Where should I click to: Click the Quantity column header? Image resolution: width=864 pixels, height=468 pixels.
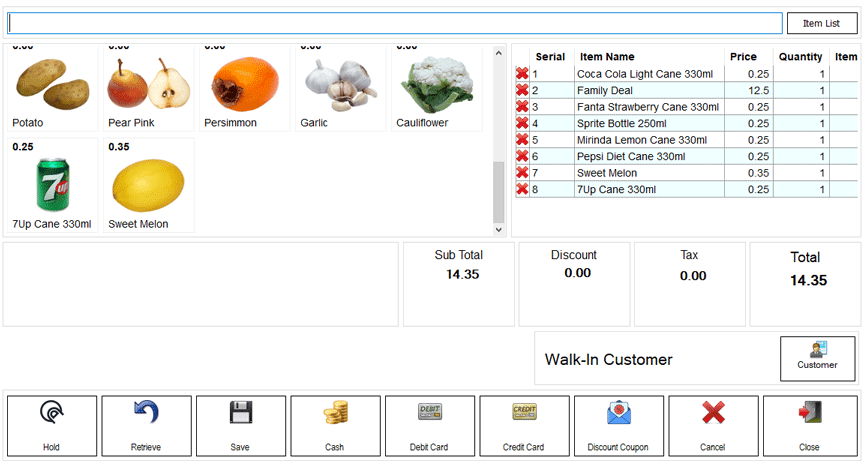point(800,57)
